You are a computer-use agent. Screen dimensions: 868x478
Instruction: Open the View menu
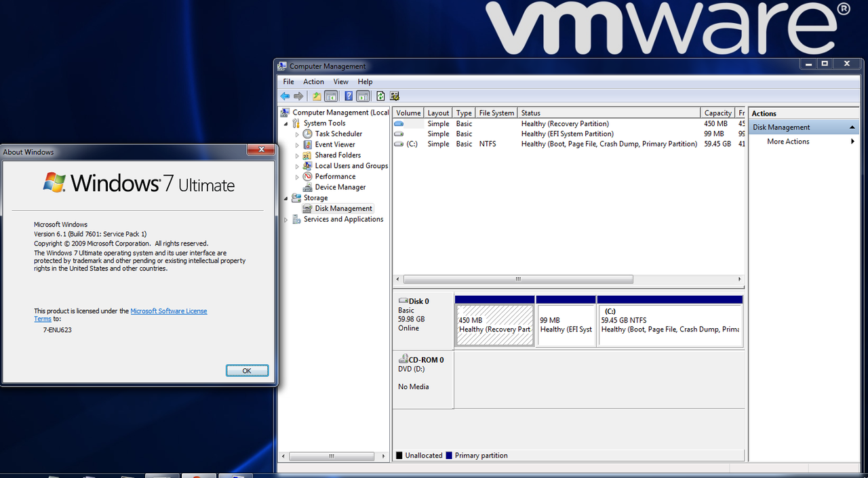coord(341,81)
